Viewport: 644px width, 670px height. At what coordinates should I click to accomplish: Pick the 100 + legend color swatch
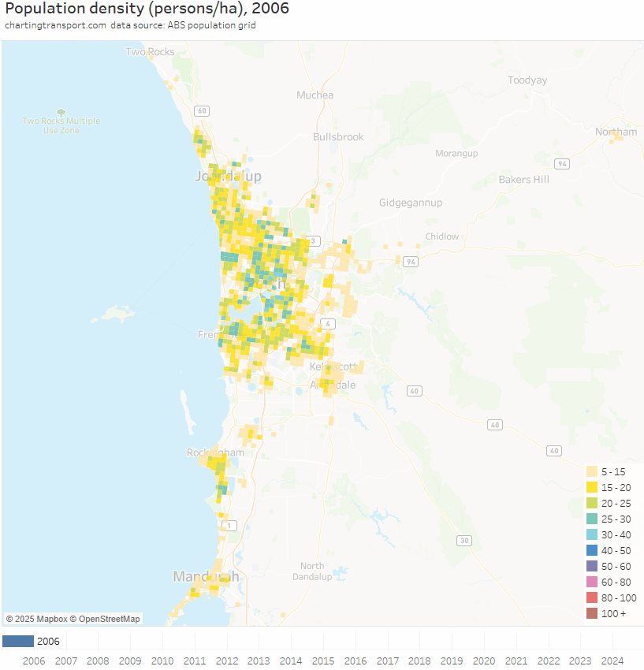point(591,613)
